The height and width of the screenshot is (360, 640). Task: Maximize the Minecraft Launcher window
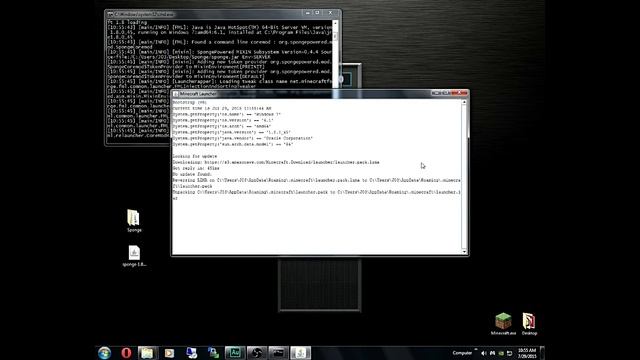click(446, 93)
